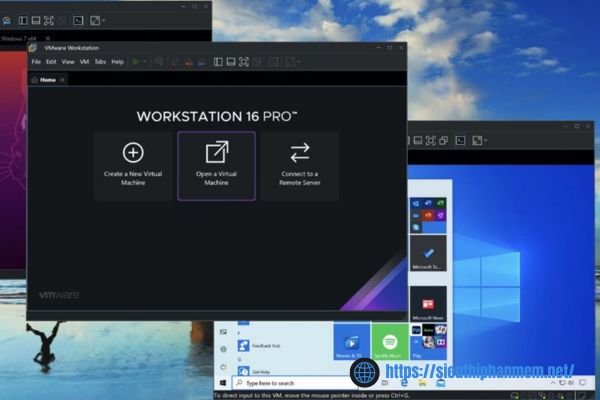600x400 pixels.
Task: Expand stretch guest dropdown in top-left window
Action: pyautogui.click(x=103, y=20)
